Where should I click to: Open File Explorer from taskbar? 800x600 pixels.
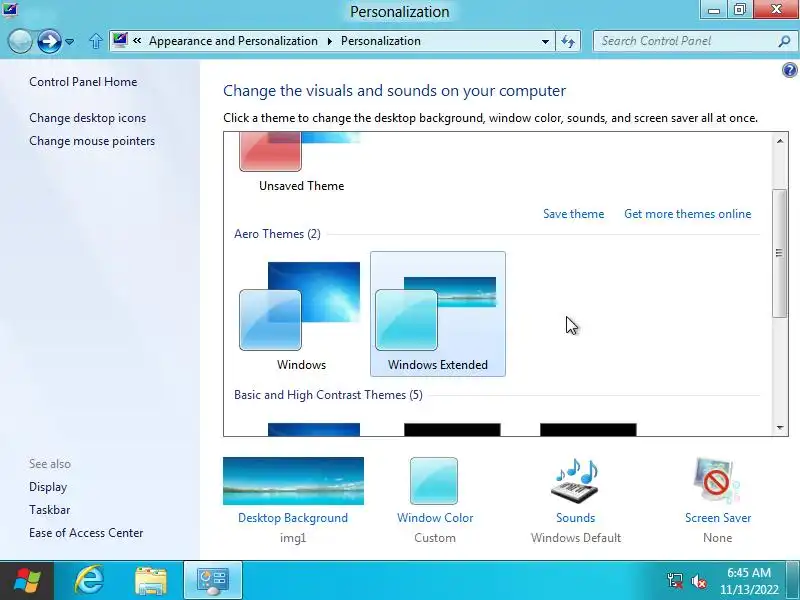tap(151, 581)
